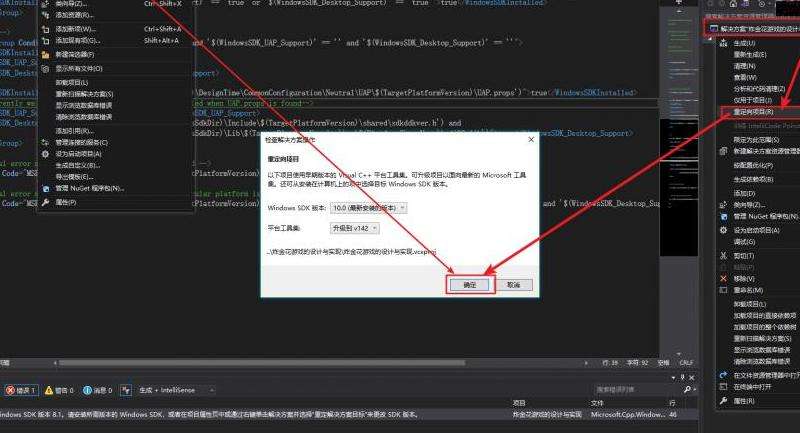
Task: Click the wrench 属性 icon in left menu
Action: point(44,201)
